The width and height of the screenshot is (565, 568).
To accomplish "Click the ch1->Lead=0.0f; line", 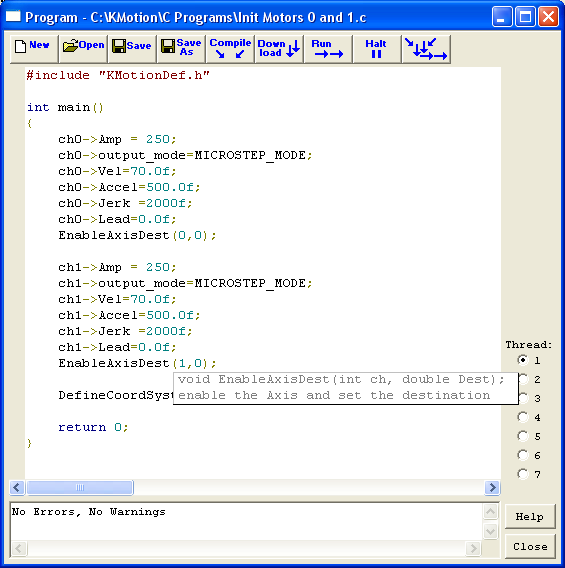I will coord(117,347).
